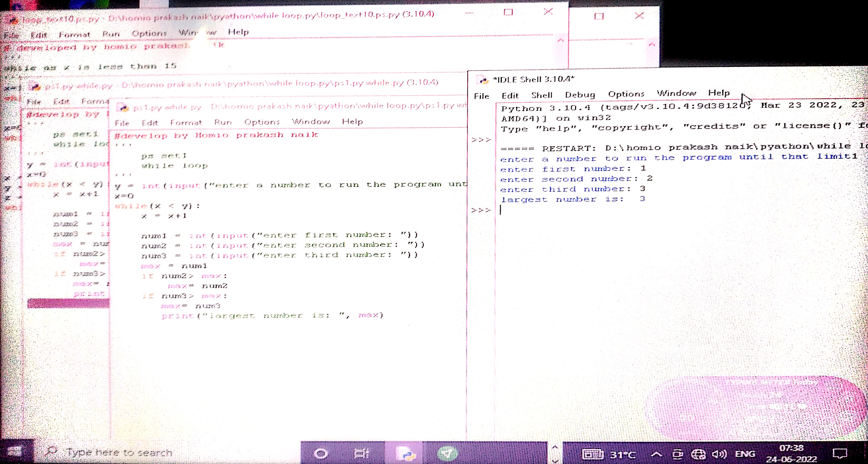Open Debug menu in IDLE Shell
Viewport: 868px width, 464px height.
coord(579,95)
